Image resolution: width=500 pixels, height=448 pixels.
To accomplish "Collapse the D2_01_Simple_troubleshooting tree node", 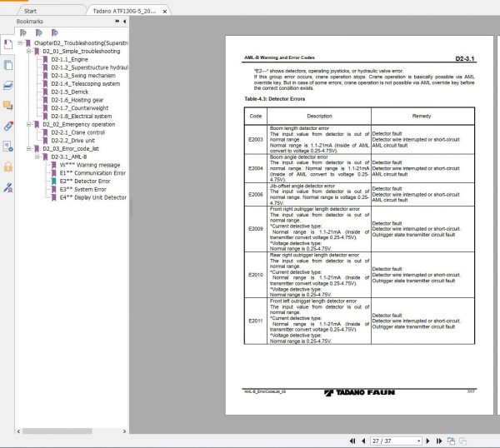I will tap(28, 52).
